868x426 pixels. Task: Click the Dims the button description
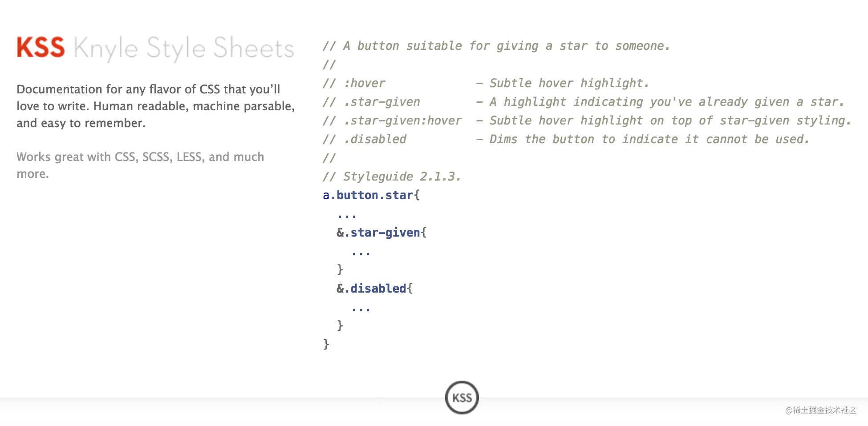649,139
